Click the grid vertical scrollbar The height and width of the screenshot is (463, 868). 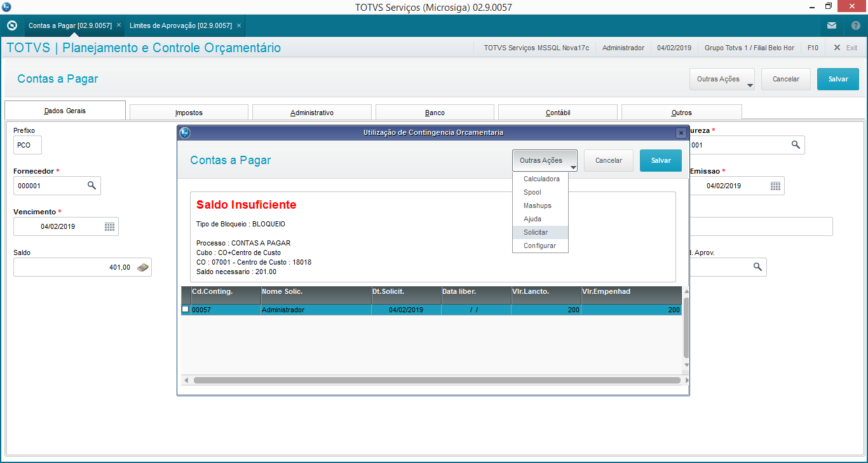(x=686, y=328)
